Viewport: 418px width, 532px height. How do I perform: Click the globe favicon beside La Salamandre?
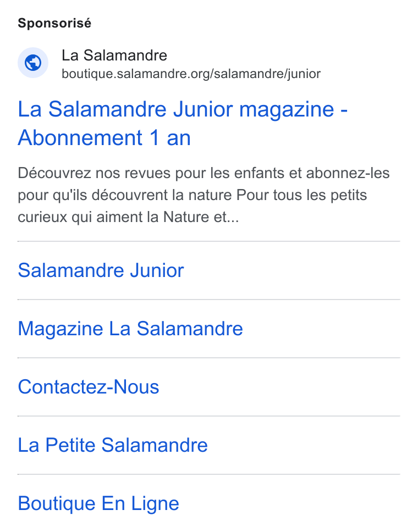pyautogui.click(x=33, y=63)
